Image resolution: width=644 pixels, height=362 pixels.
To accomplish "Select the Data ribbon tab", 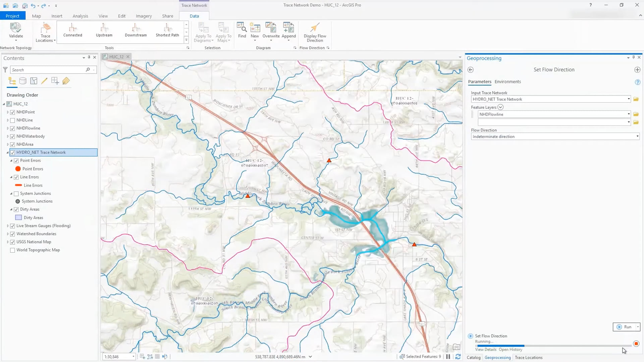I will [194, 16].
